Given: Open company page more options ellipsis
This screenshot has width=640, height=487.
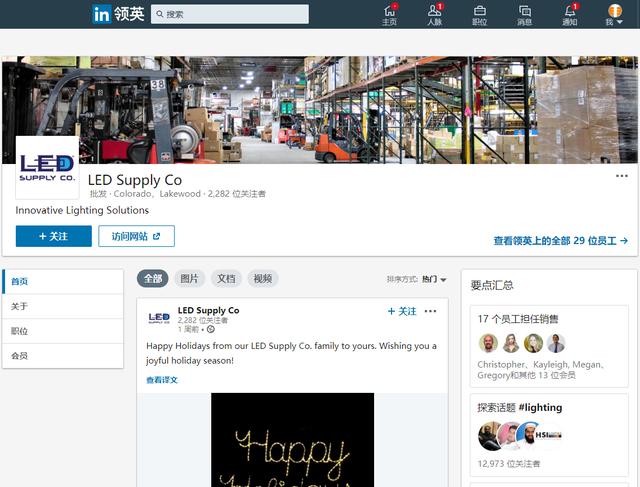Looking at the screenshot, I should tap(622, 176).
